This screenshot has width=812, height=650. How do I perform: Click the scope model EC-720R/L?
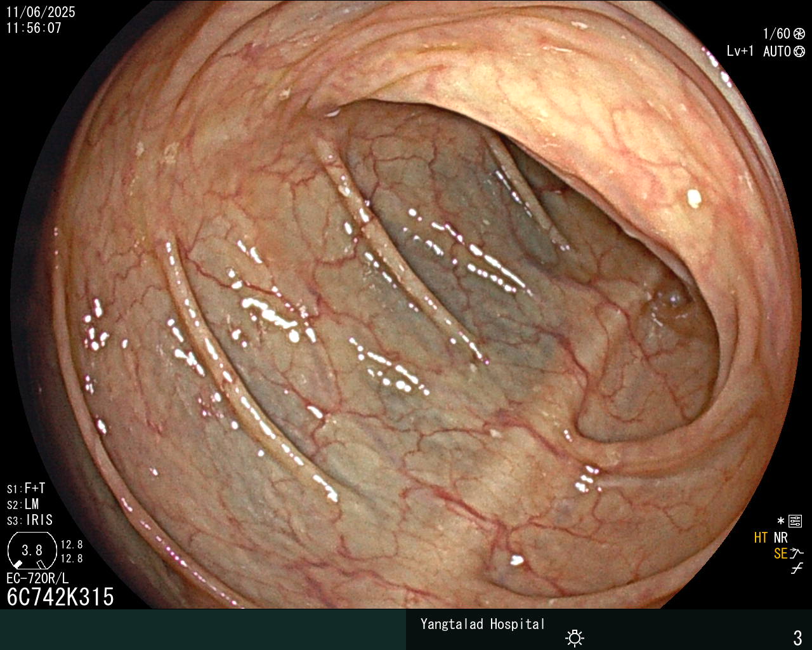pos(37,578)
